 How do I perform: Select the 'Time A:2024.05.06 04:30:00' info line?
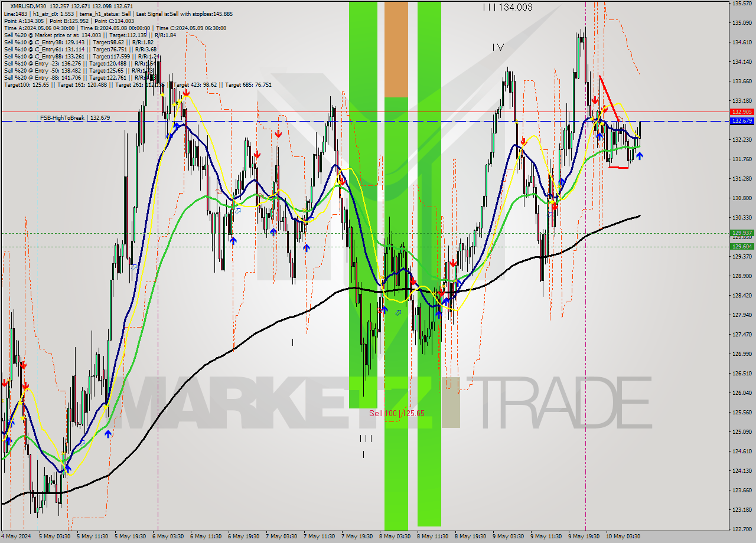point(115,28)
